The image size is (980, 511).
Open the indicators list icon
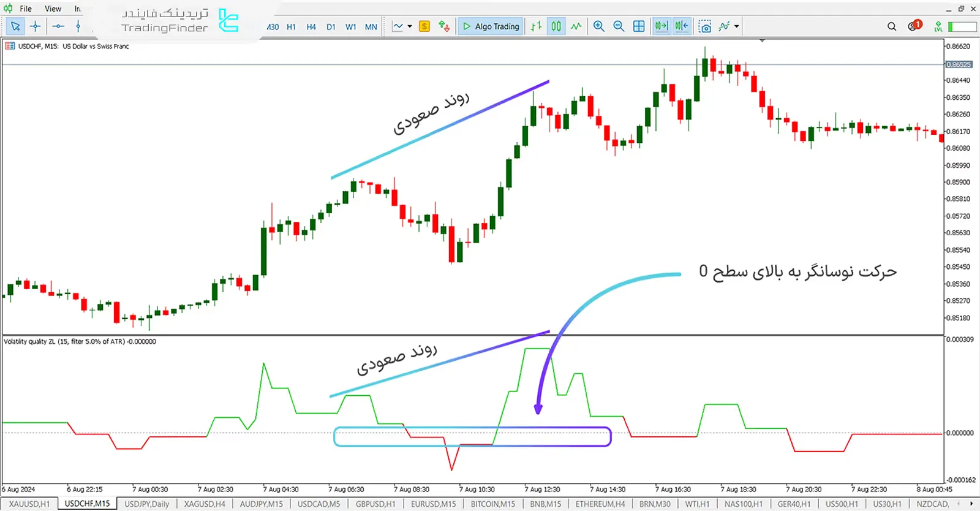(725, 26)
